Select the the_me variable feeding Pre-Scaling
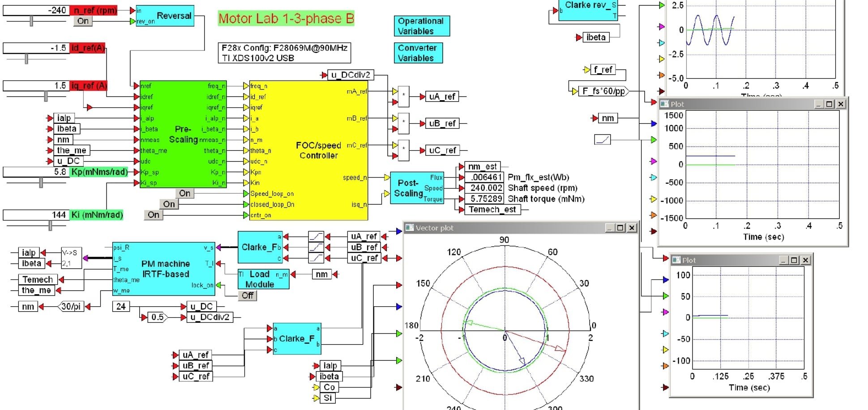This screenshot has height=410, width=868. (x=72, y=150)
